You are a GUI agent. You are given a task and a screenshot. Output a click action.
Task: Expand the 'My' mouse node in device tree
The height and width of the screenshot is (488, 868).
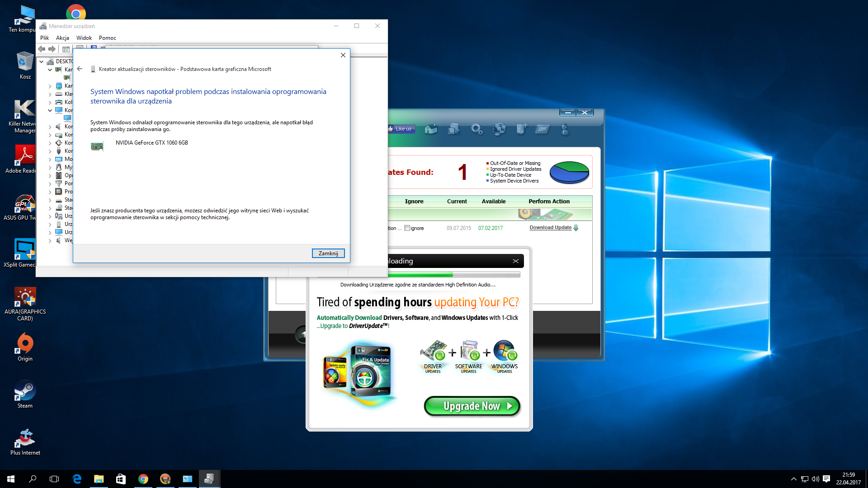click(50, 167)
